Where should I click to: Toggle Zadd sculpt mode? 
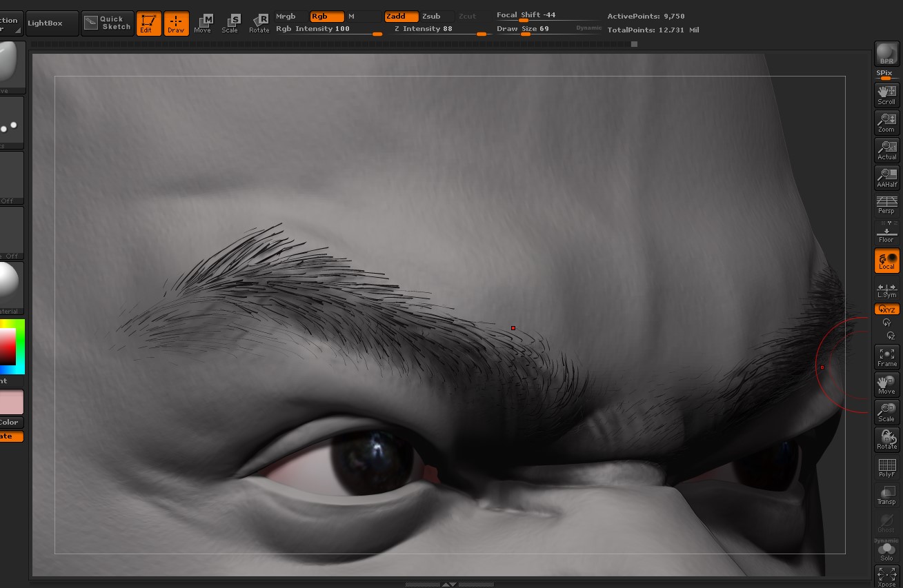click(401, 16)
